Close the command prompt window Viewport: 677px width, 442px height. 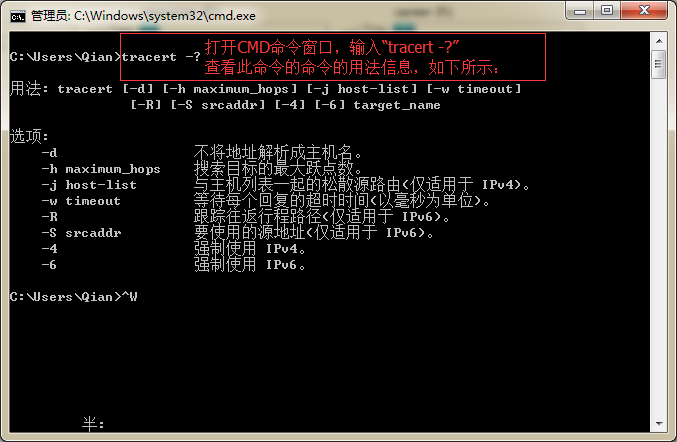click(x=644, y=10)
